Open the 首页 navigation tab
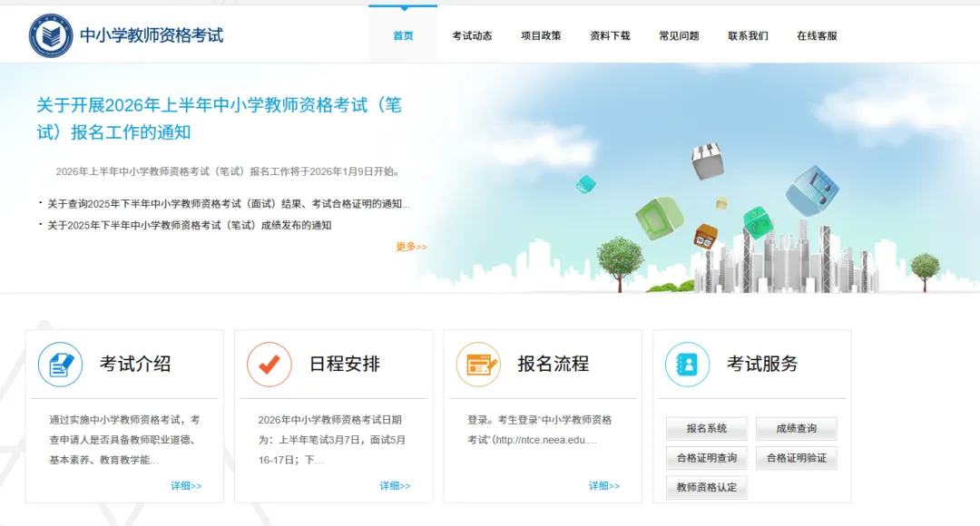980x526 pixels. click(x=403, y=35)
